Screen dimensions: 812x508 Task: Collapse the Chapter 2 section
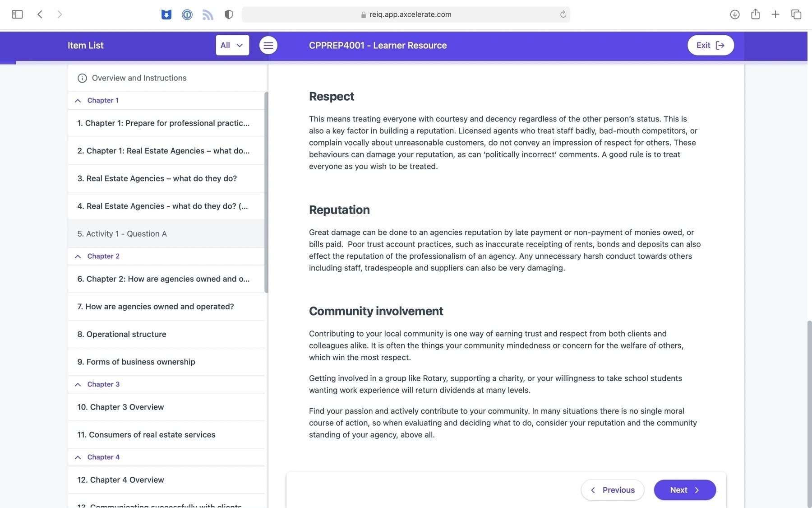pos(78,256)
